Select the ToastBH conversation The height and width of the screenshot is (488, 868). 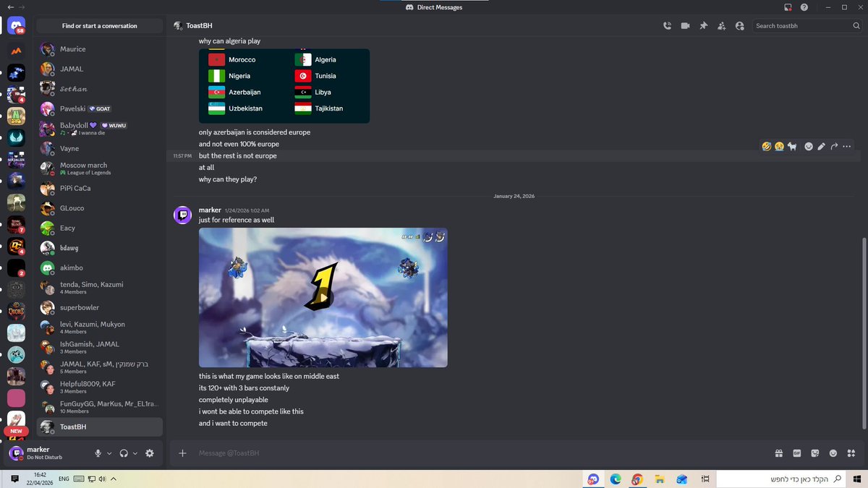coord(99,427)
